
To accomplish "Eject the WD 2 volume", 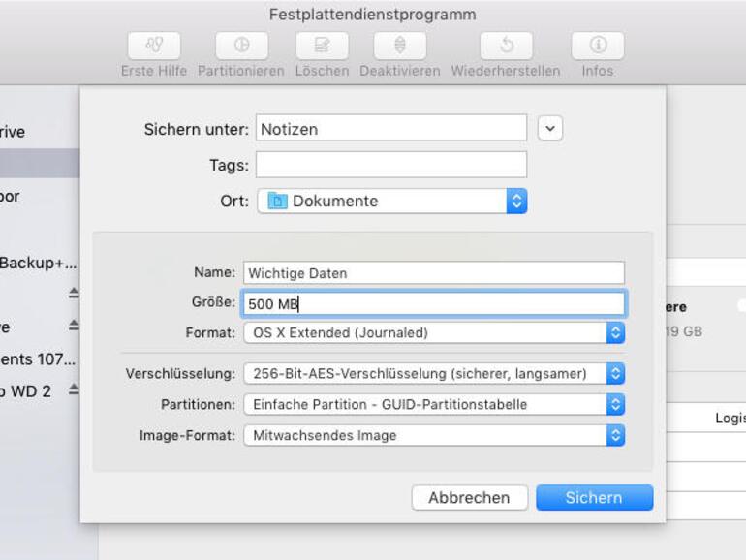I will coord(74,389).
